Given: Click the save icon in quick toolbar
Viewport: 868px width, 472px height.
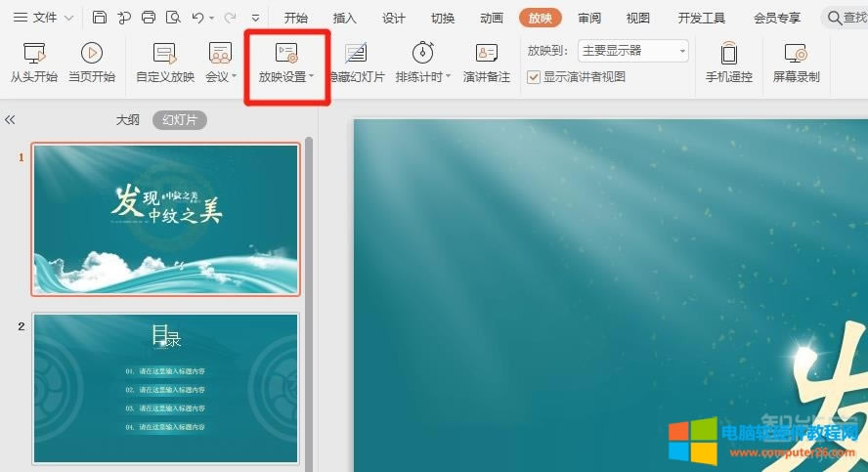Looking at the screenshot, I should coord(100,18).
